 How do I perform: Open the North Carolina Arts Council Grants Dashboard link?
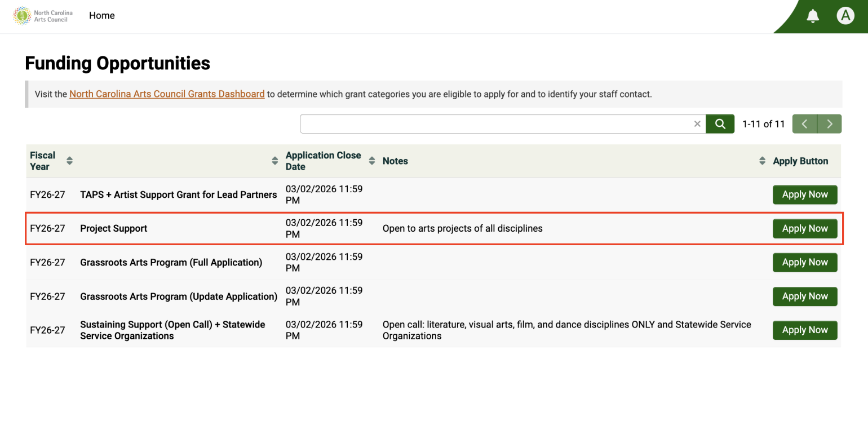click(167, 94)
